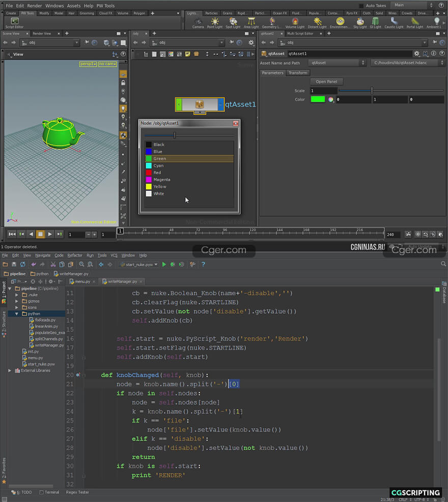
Task: Open the PyCharm VCS menu
Action: click(114, 255)
